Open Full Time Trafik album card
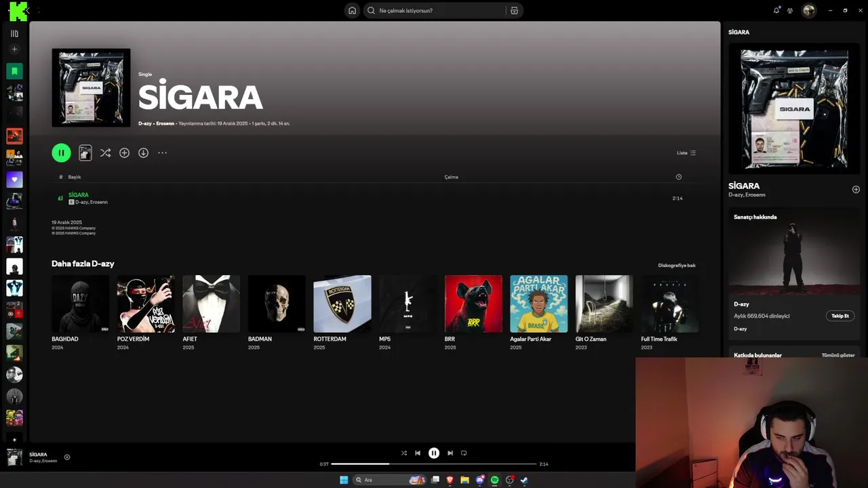The width and height of the screenshot is (868, 488). 670,312
